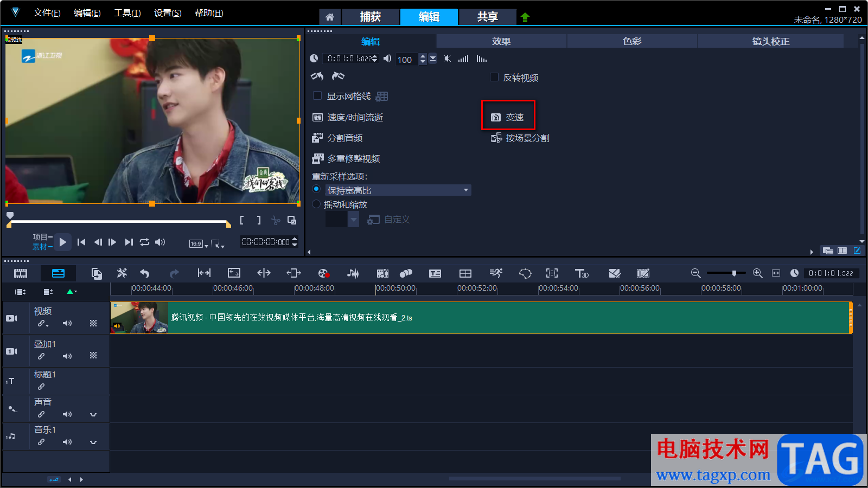Enable the 显示网格线 checkbox

pos(318,95)
